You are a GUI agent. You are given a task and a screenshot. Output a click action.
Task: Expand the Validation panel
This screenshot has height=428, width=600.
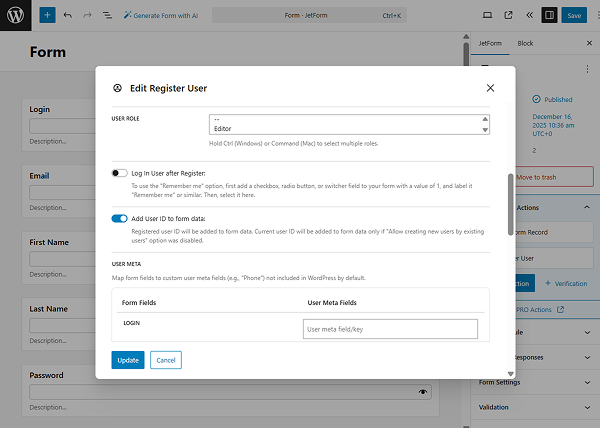click(x=535, y=407)
